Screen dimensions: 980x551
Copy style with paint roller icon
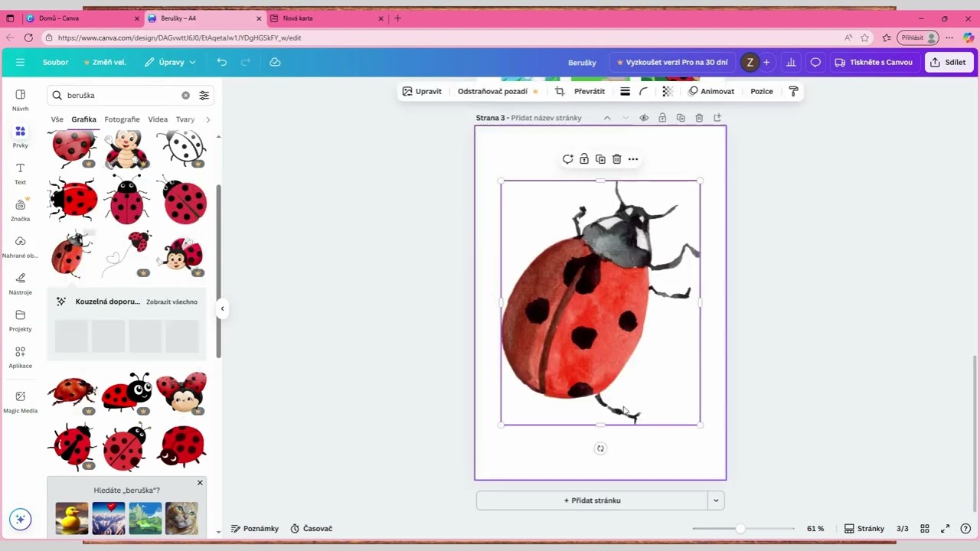(x=793, y=91)
